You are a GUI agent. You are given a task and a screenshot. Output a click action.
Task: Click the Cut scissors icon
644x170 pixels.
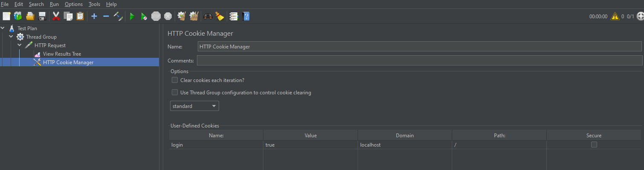(x=56, y=16)
